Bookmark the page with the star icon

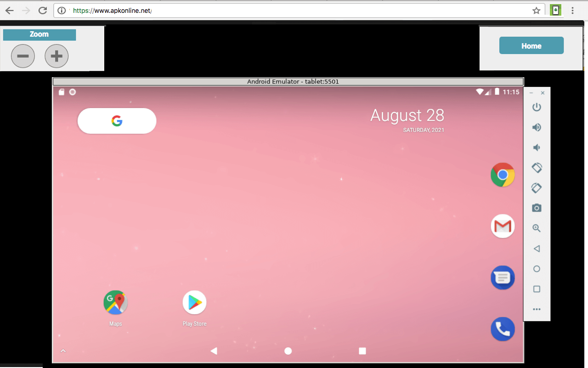536,11
